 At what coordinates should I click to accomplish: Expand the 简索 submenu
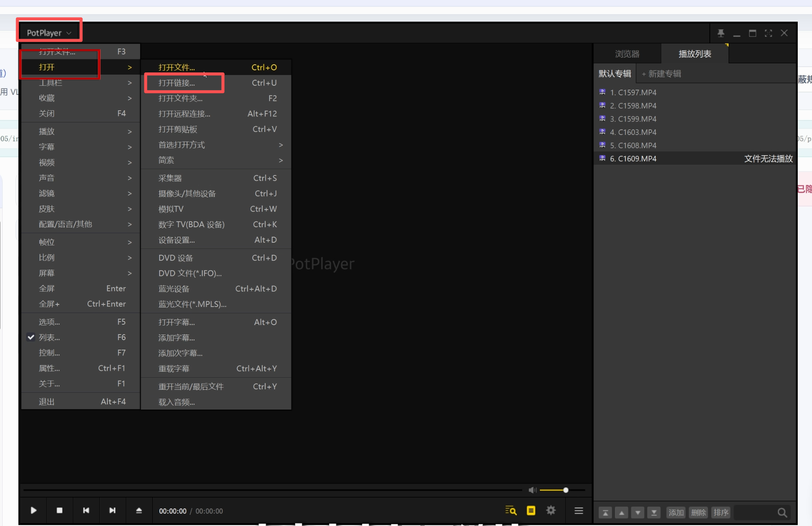click(x=216, y=160)
